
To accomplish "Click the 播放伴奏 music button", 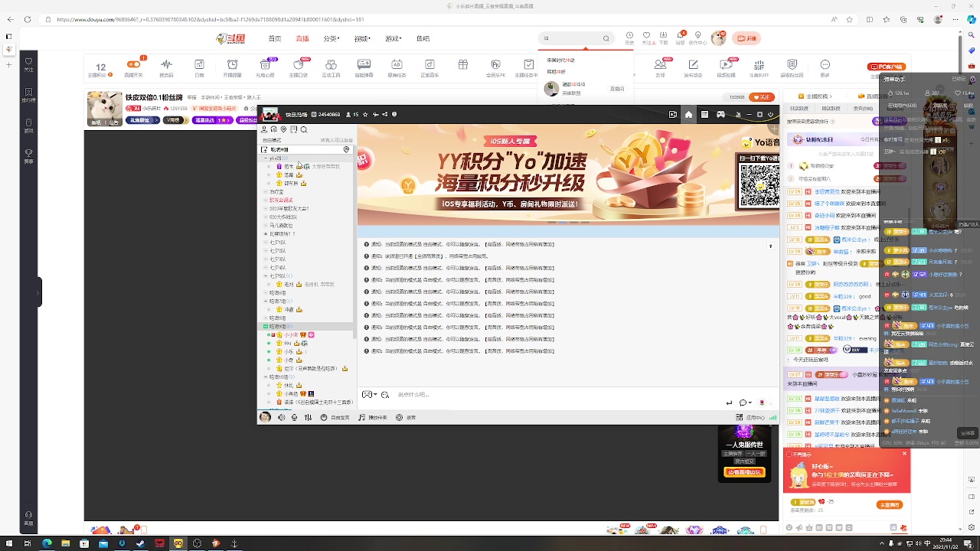I will (x=373, y=418).
